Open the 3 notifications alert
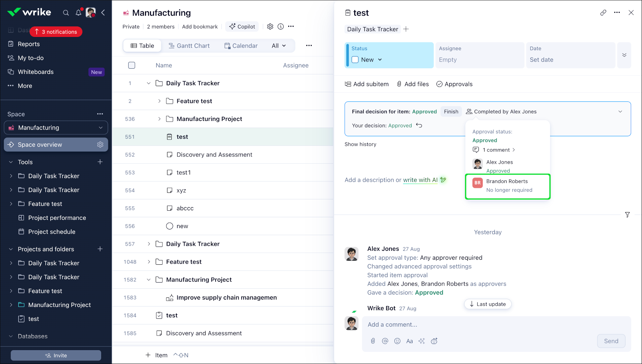This screenshot has width=642, height=364. click(56, 32)
